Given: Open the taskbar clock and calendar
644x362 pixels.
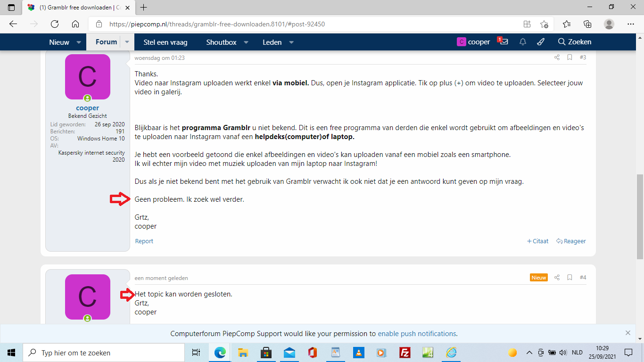Looking at the screenshot, I should (602, 353).
